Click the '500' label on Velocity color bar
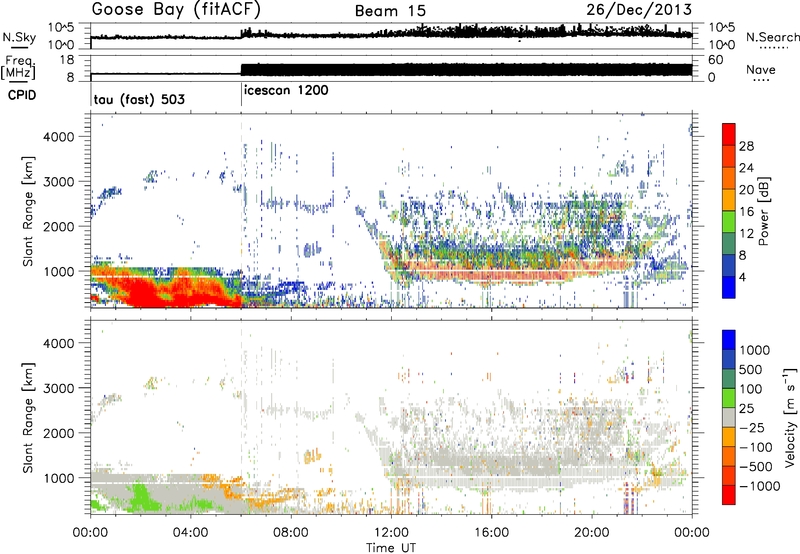The height and width of the screenshot is (554, 800). pyautogui.click(x=751, y=370)
